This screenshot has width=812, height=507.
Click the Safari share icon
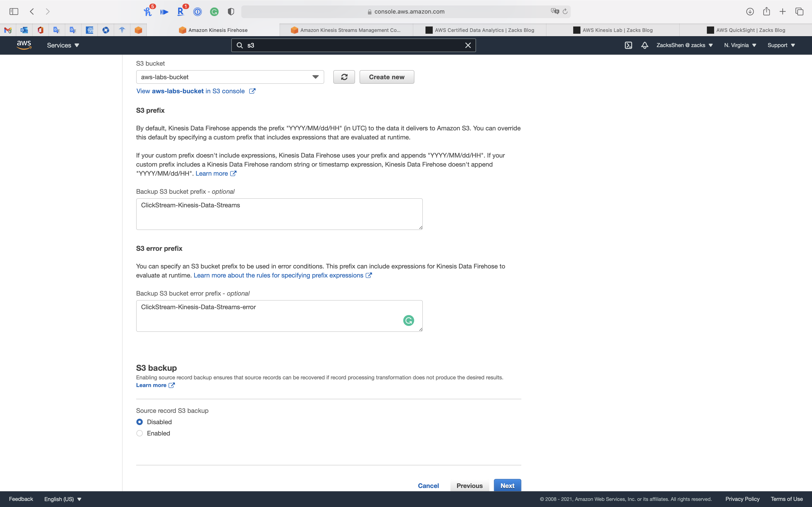point(766,11)
